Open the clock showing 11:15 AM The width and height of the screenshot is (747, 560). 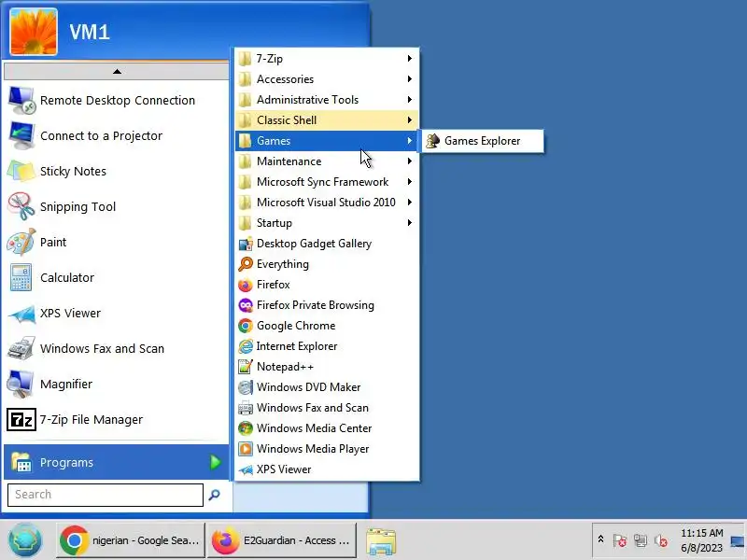pos(702,540)
